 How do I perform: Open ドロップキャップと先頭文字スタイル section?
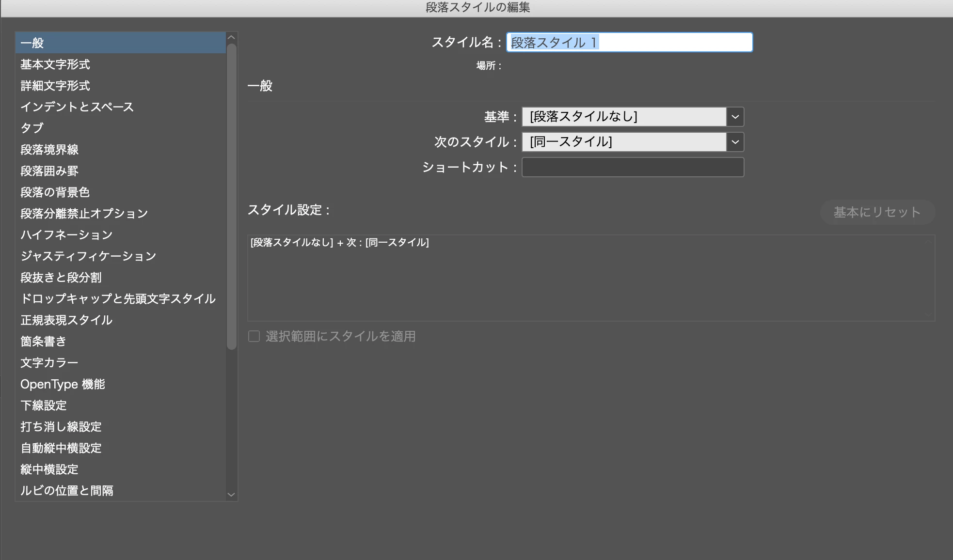(x=118, y=299)
